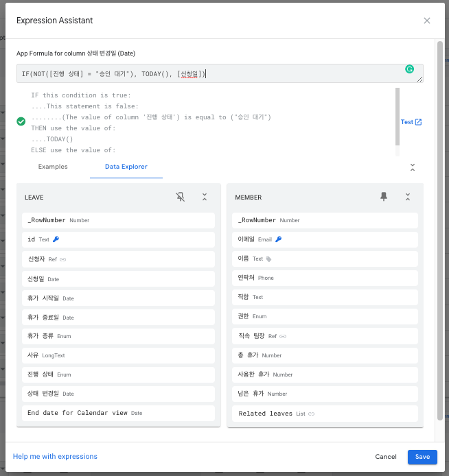449x476 pixels.
Task: Insert LEAVE _RowNumber column
Action: (x=118, y=220)
